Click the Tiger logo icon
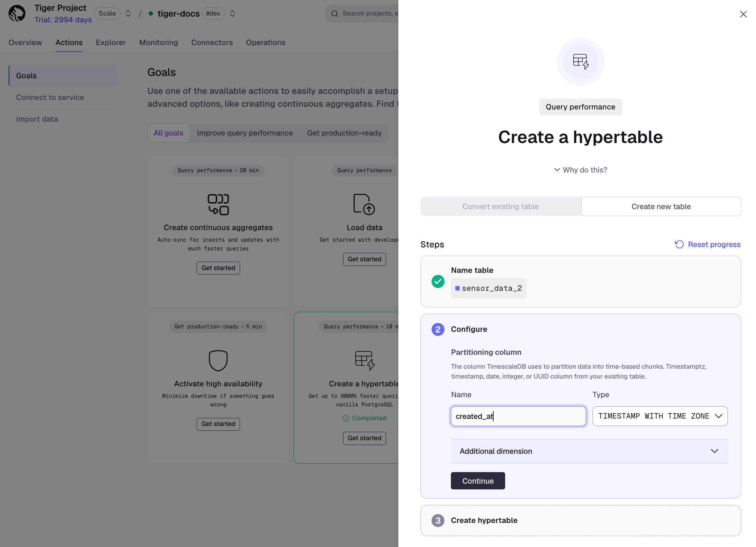The width and height of the screenshot is (756, 547). (x=17, y=14)
